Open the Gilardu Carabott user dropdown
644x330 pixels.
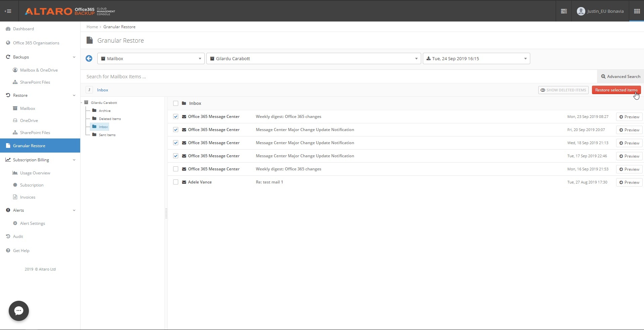(313, 58)
